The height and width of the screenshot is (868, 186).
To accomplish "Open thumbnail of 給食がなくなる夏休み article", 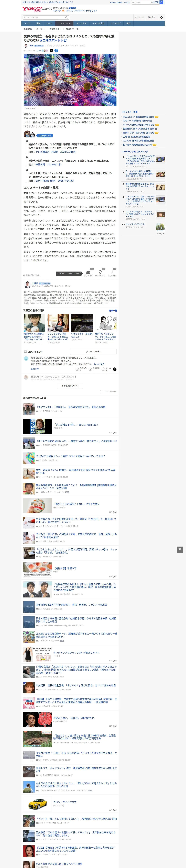I will point(34,323).
